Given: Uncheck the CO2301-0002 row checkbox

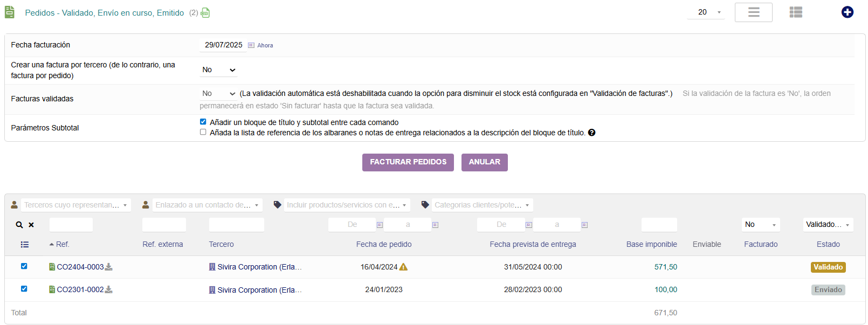Looking at the screenshot, I should coord(24,289).
